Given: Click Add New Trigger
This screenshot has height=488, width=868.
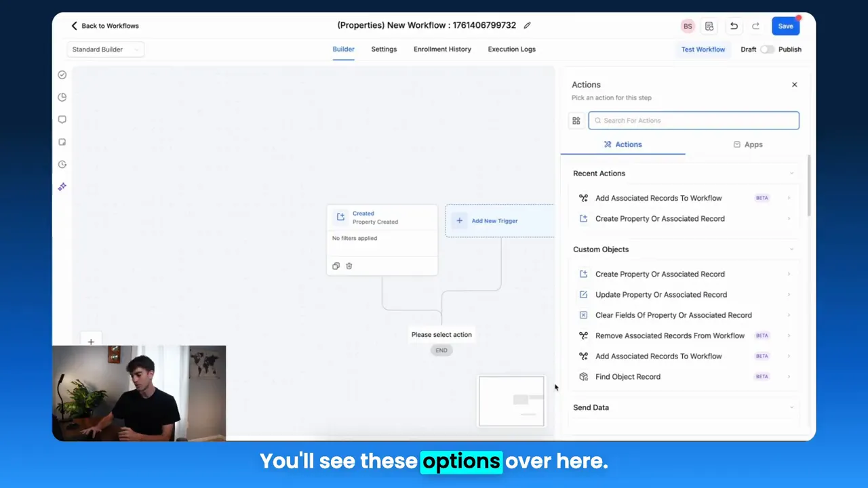Looking at the screenshot, I should 500,221.
